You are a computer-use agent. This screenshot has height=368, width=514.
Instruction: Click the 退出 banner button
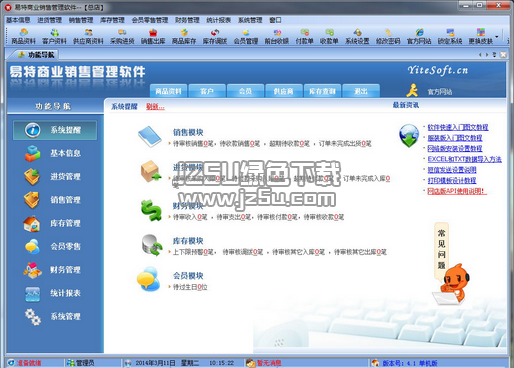click(x=361, y=91)
